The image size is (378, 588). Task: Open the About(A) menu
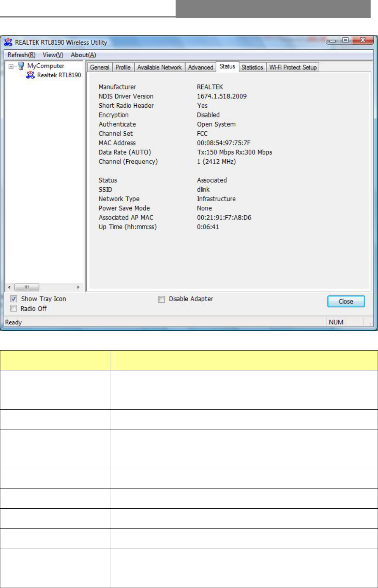(83, 55)
